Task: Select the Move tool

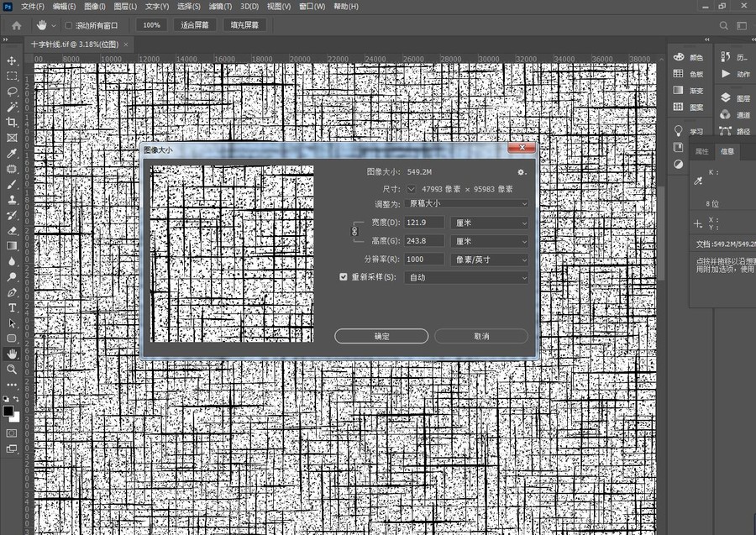Action: point(12,60)
